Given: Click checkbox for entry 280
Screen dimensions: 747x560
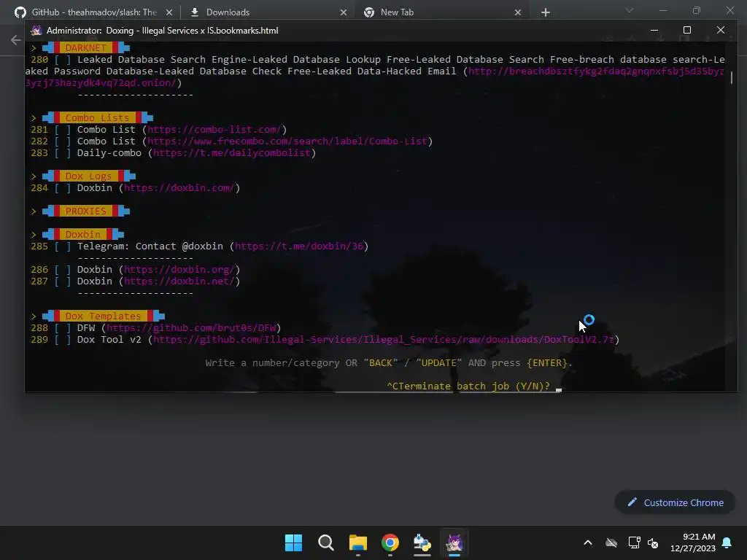Looking at the screenshot, I should coord(63,60).
